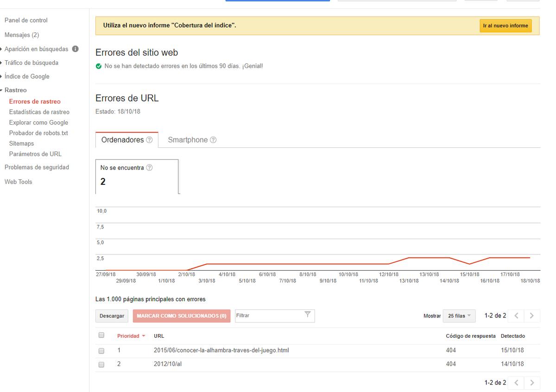The width and height of the screenshot is (556, 392).
Task: Click help icon beside Ordenadores tab
Action: click(149, 140)
